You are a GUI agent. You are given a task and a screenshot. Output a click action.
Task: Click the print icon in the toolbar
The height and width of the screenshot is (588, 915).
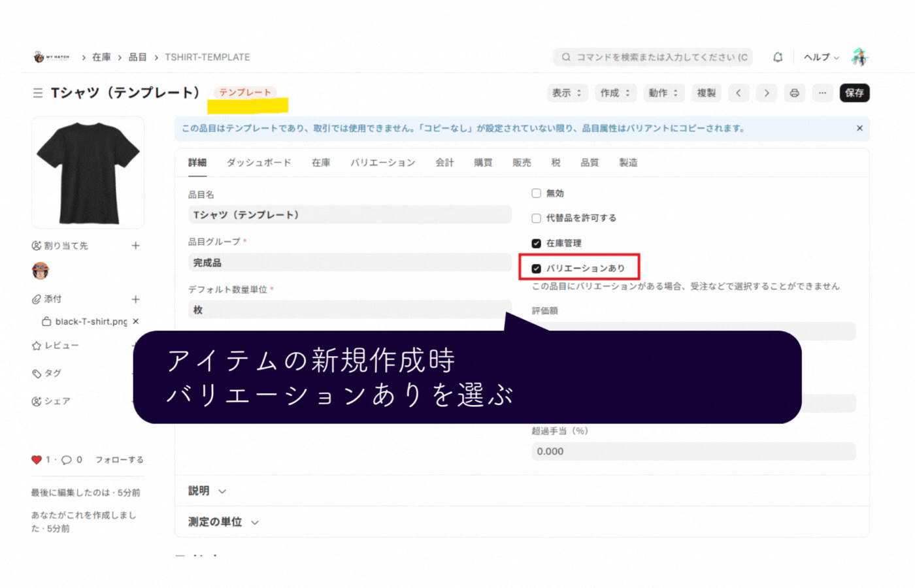[x=794, y=93]
